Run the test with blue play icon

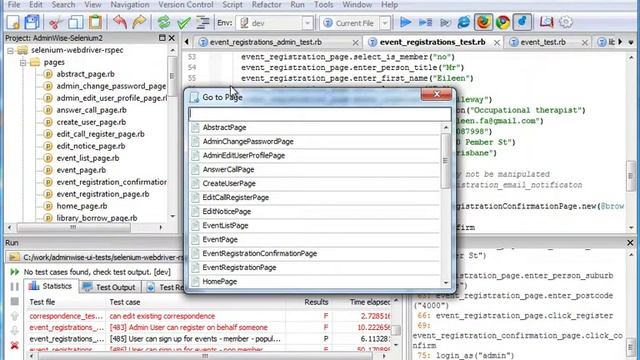click(405, 22)
